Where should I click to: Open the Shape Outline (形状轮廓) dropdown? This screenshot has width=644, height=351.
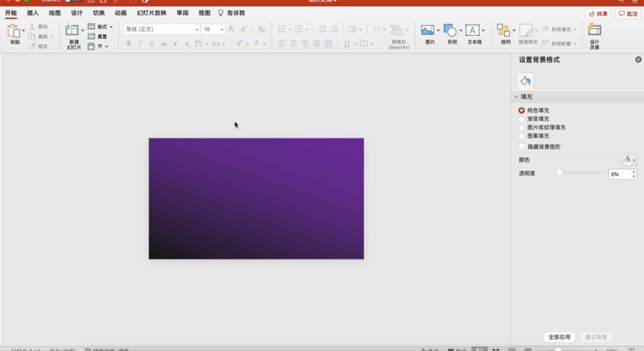[x=575, y=44]
